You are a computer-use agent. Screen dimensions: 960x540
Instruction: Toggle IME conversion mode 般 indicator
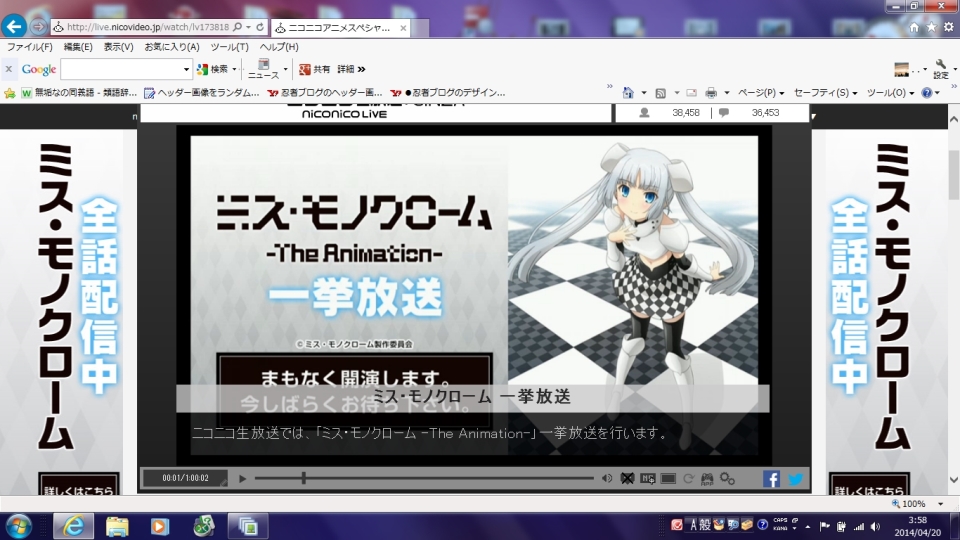tap(705, 525)
